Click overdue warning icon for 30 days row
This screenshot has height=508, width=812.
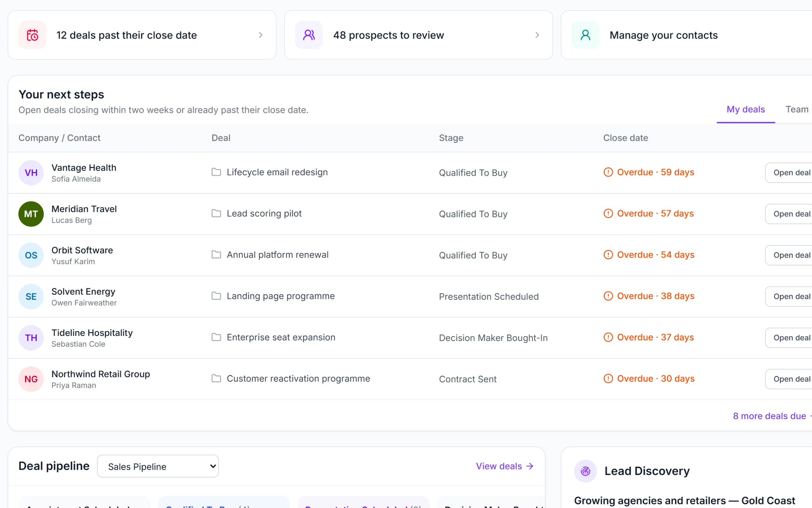(608, 379)
